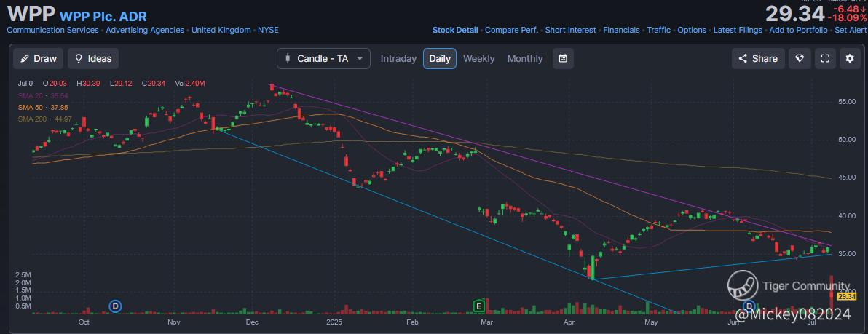Click the dividend D marker in October
Image resolution: width=868 pixels, height=334 pixels.
pos(115,306)
